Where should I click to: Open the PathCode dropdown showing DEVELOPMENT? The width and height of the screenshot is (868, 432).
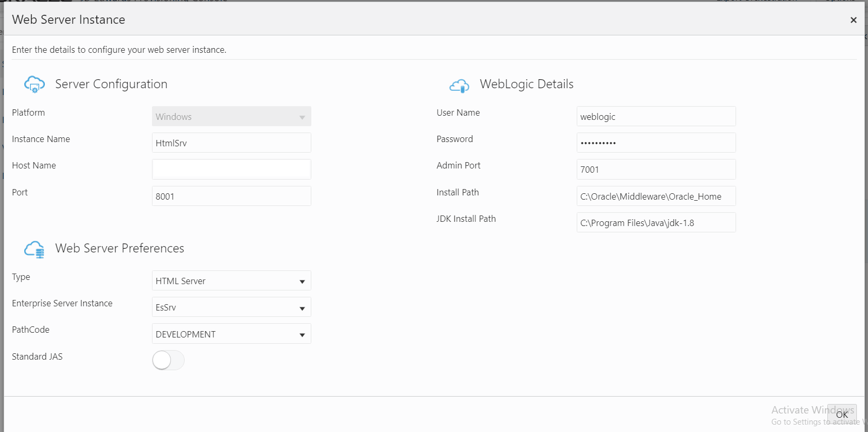[x=232, y=334]
